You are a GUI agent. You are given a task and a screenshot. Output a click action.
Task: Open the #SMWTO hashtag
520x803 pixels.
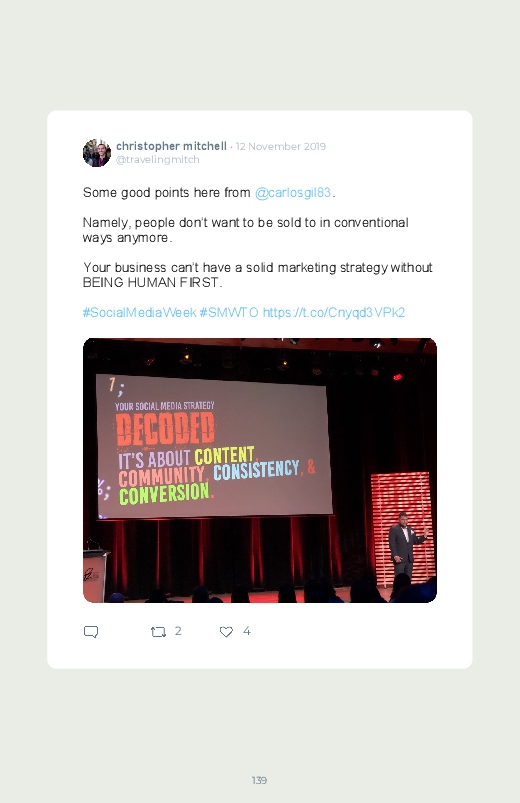(x=229, y=312)
